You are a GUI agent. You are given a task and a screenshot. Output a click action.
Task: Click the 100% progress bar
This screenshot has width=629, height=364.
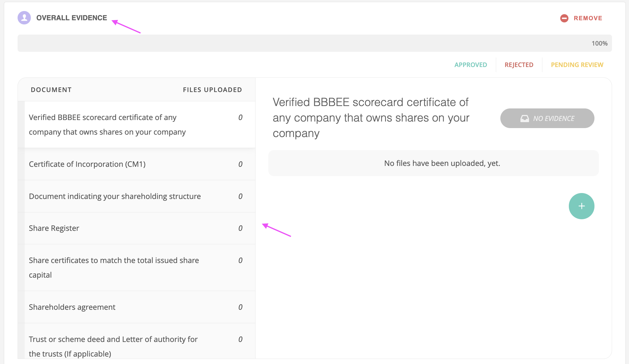point(314,43)
